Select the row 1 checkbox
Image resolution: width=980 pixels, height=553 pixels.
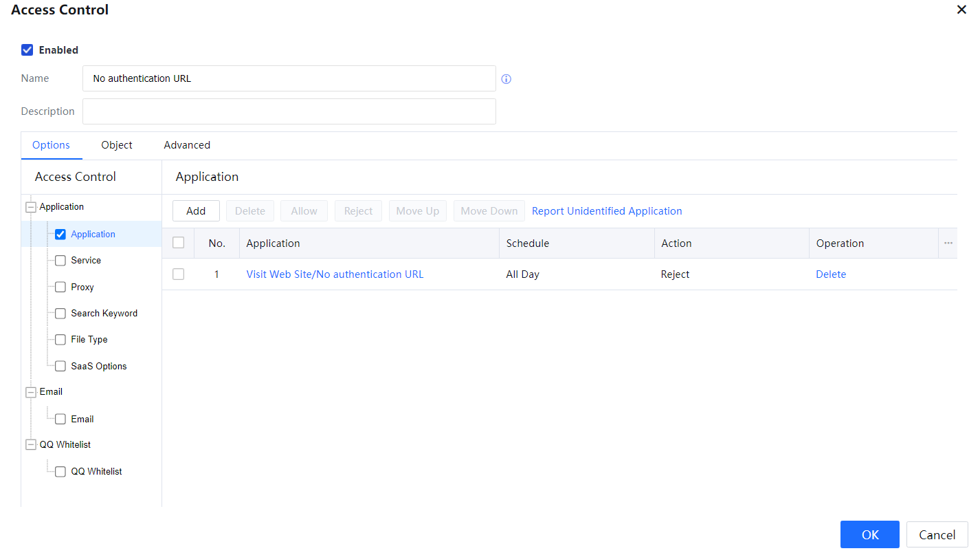tap(179, 274)
